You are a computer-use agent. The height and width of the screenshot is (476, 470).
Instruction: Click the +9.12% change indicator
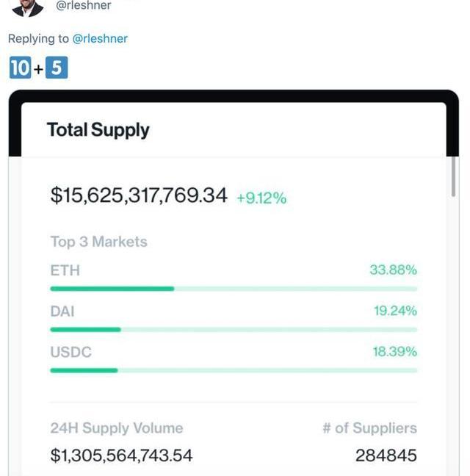[261, 198]
